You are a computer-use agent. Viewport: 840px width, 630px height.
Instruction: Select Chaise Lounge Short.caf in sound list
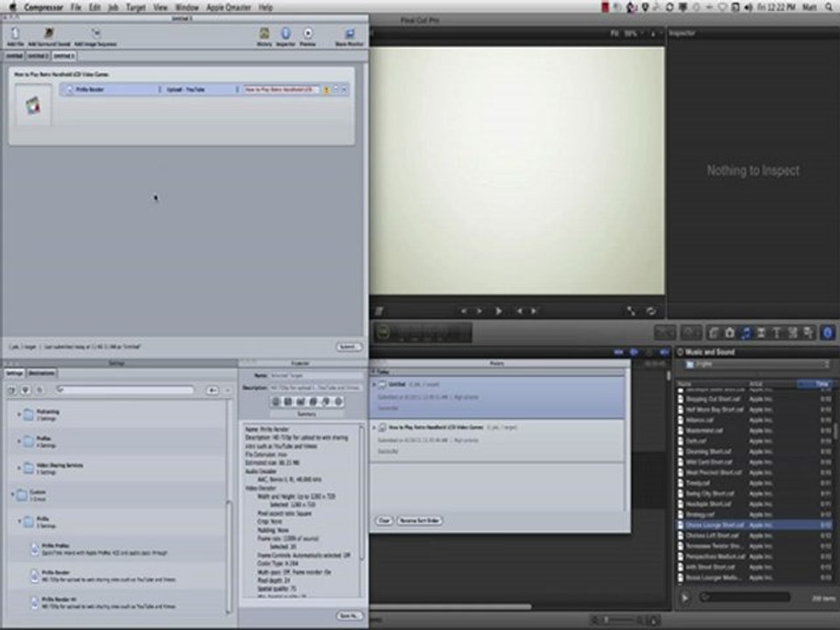pyautogui.click(x=753, y=525)
